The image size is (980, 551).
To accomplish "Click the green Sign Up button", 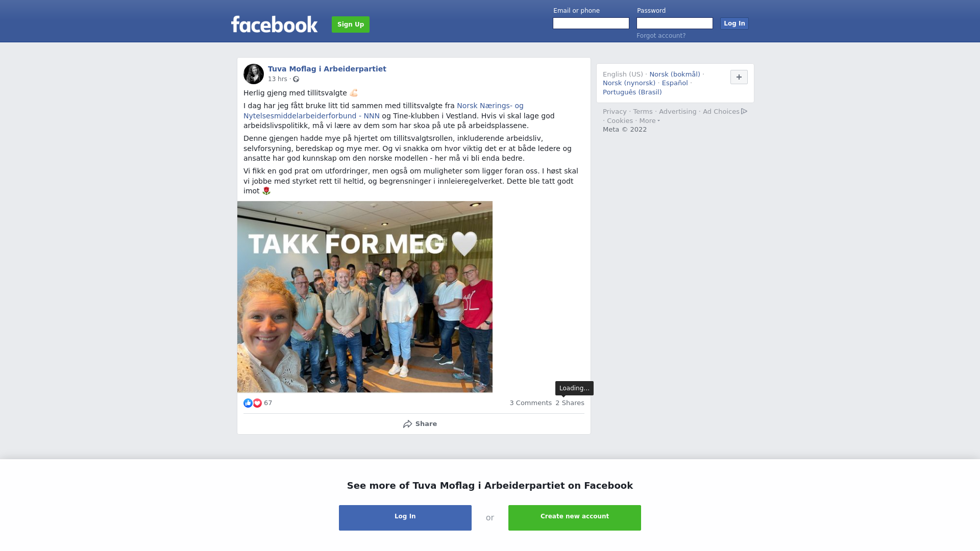I will pyautogui.click(x=351, y=24).
